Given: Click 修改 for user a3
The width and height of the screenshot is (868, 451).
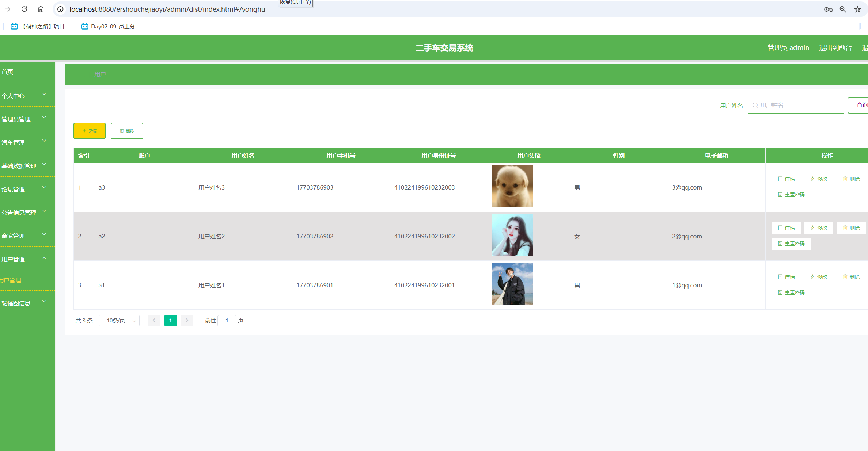Looking at the screenshot, I should click(x=819, y=179).
